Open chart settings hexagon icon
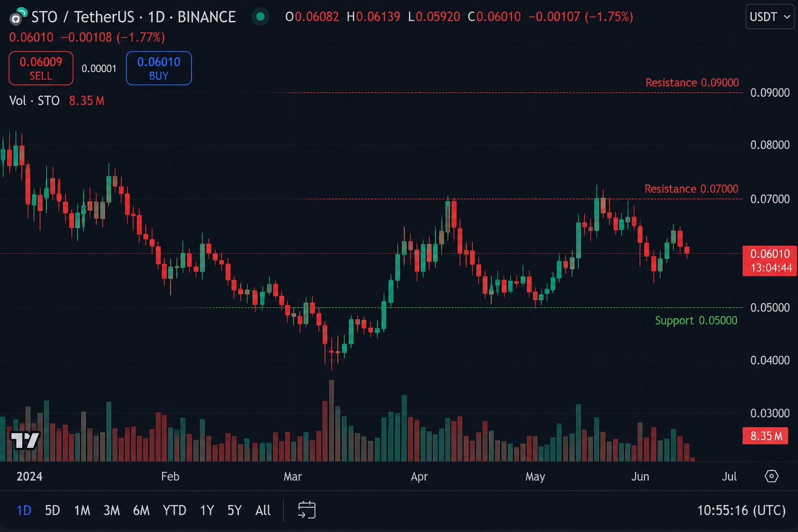 772,476
